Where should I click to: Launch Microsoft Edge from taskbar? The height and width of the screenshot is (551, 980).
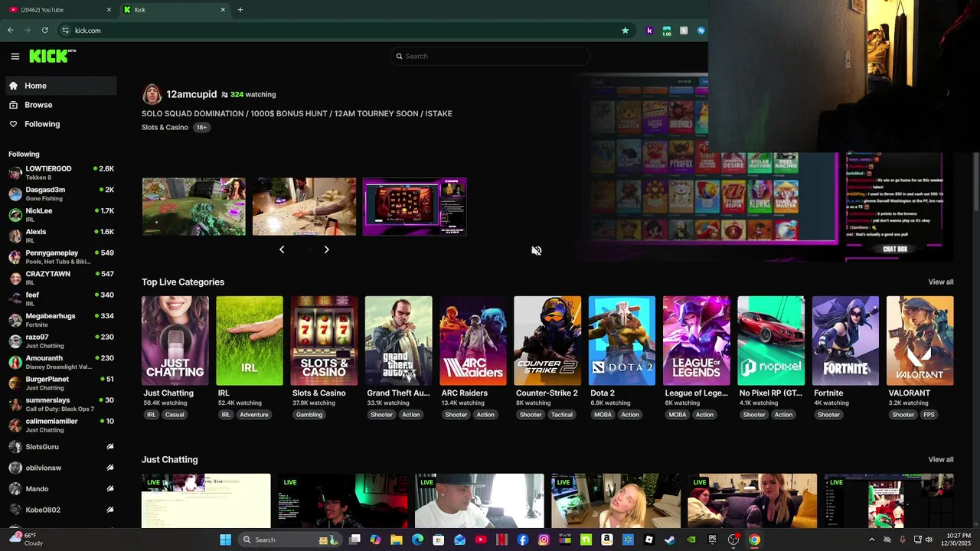coord(417,540)
